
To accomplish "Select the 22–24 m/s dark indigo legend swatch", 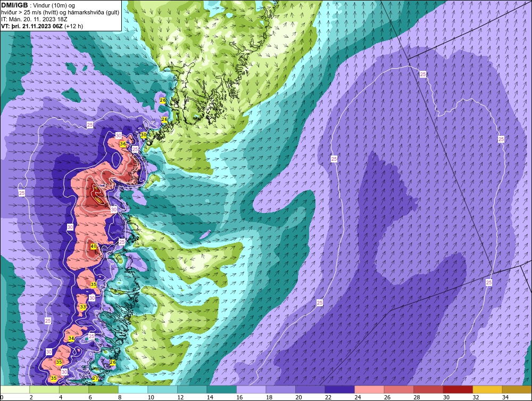I will click(x=339, y=389).
